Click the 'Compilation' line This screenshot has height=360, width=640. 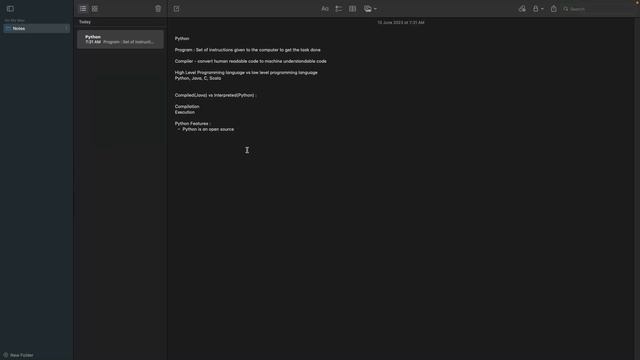[x=187, y=107]
